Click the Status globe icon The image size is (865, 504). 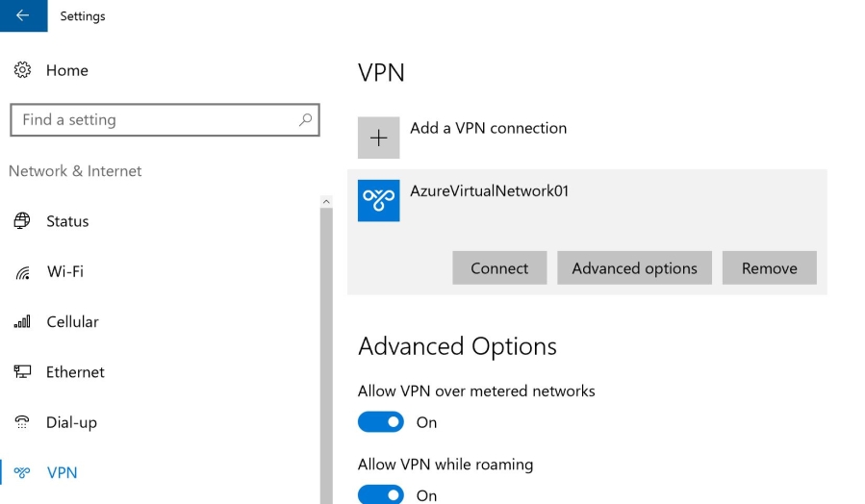[21, 221]
